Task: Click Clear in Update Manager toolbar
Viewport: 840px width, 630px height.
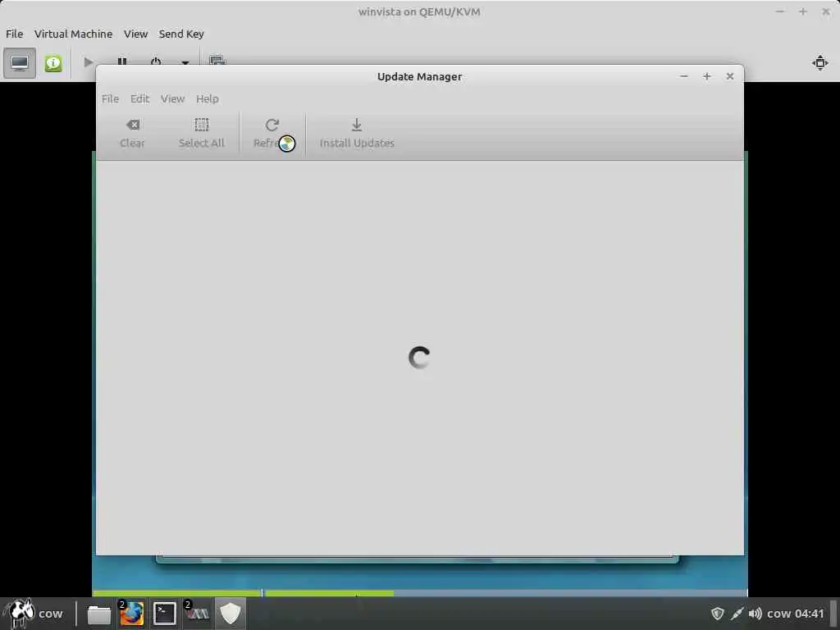Action: [x=132, y=134]
